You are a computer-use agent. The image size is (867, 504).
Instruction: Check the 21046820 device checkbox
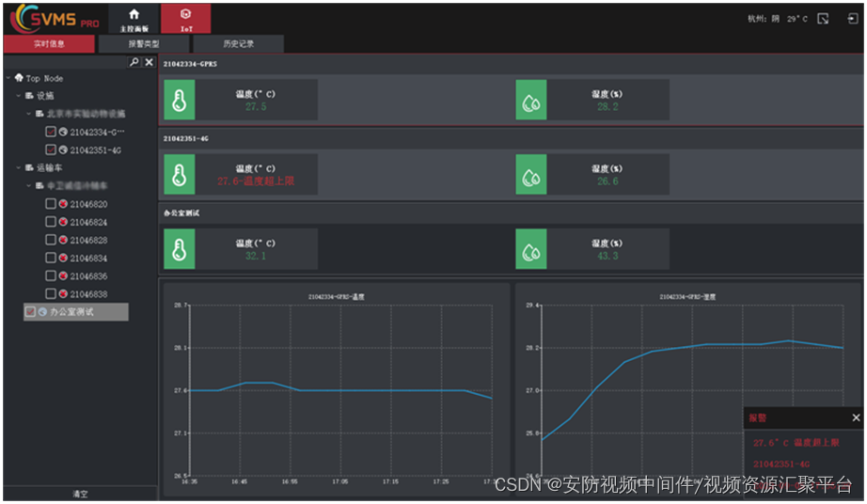51,204
